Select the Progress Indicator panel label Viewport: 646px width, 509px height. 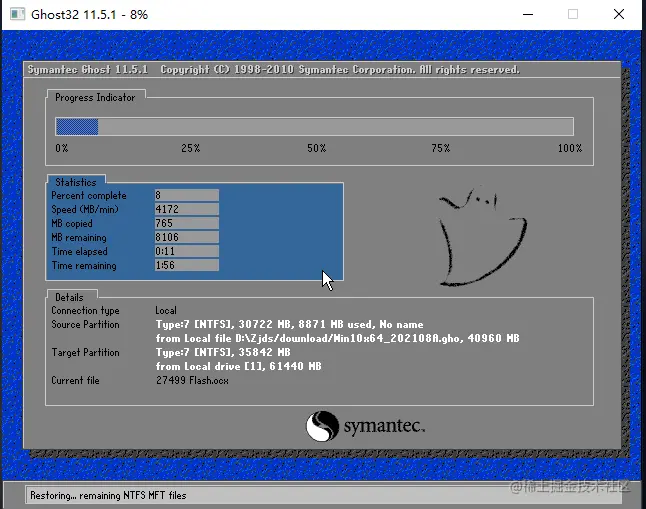pos(95,98)
